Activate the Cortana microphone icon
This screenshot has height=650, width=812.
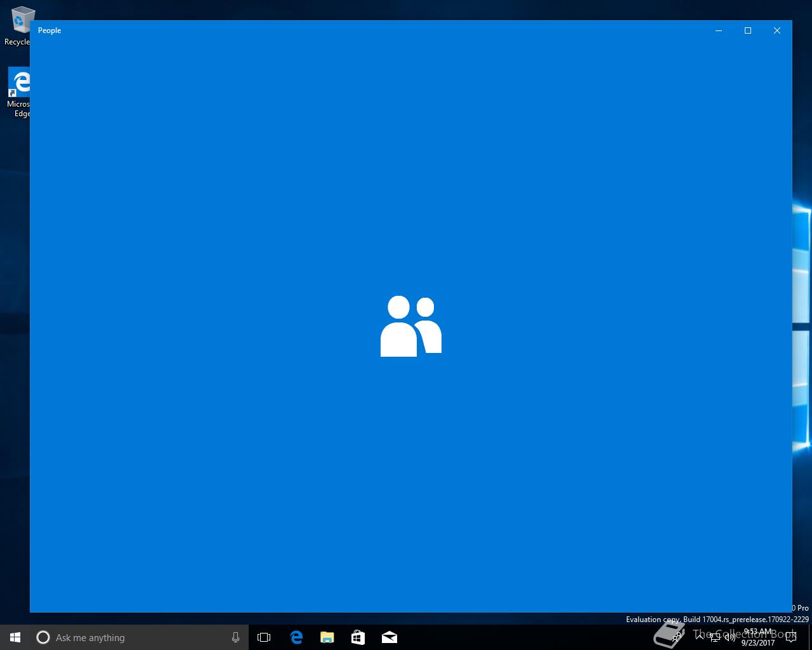pyautogui.click(x=235, y=637)
